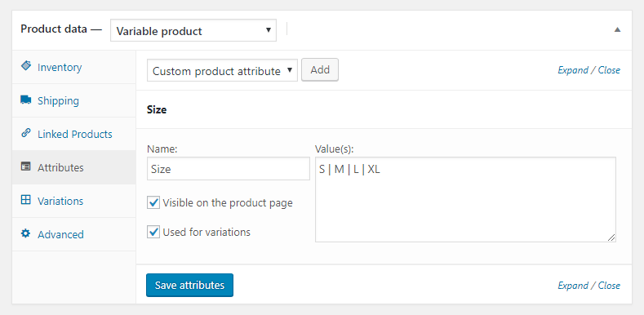Click the Value(s) text area
The width and height of the screenshot is (644, 315).
pyautogui.click(x=465, y=200)
